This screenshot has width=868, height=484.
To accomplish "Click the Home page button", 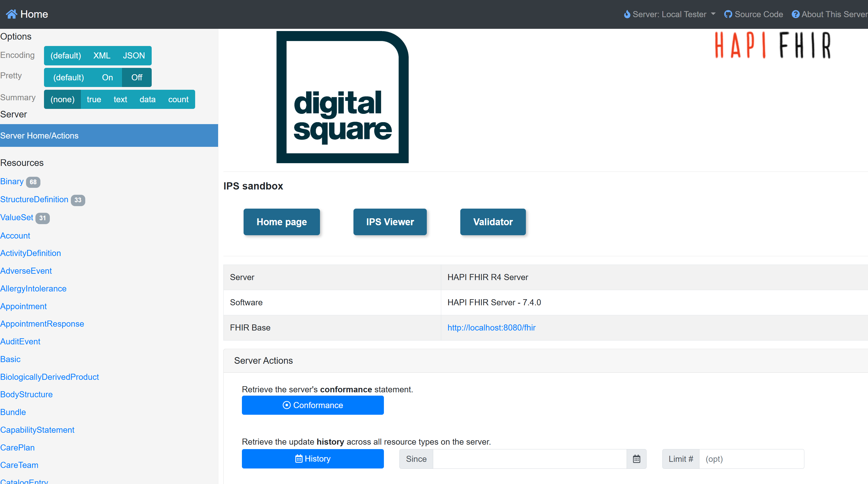I will pos(282,222).
